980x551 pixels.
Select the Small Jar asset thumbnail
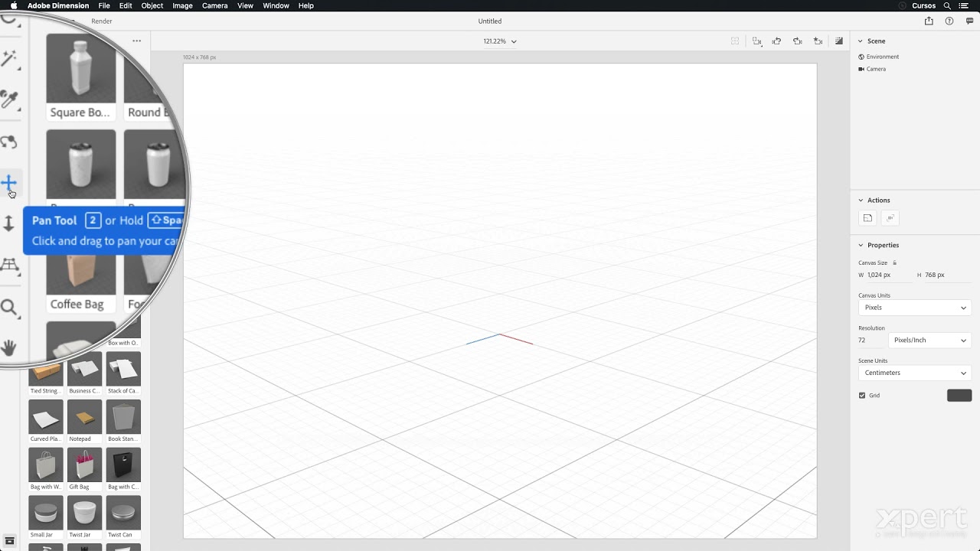coord(46,513)
